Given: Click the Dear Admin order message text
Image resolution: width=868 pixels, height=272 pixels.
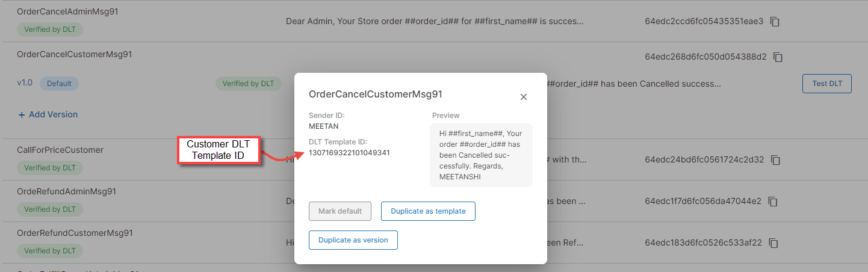Looking at the screenshot, I should [x=435, y=21].
